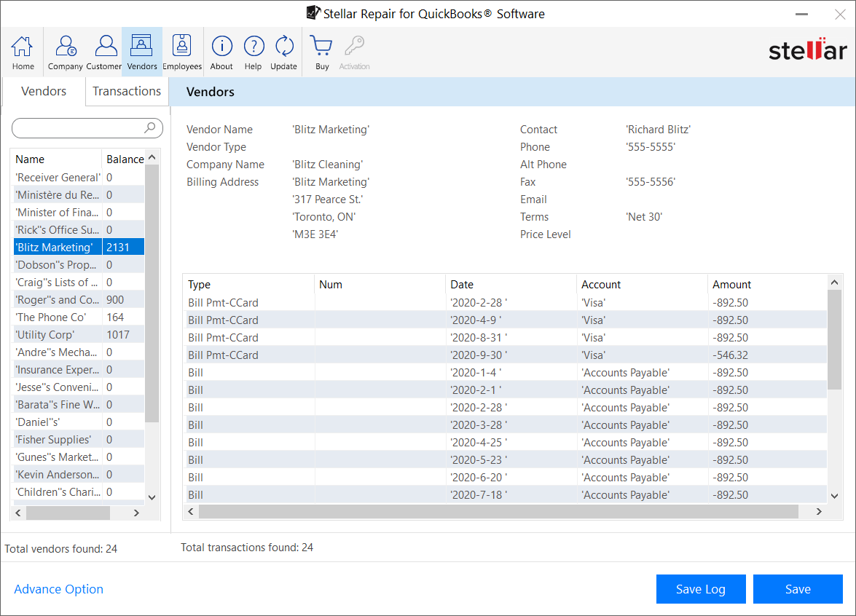Select the Vendors tab

click(x=44, y=92)
